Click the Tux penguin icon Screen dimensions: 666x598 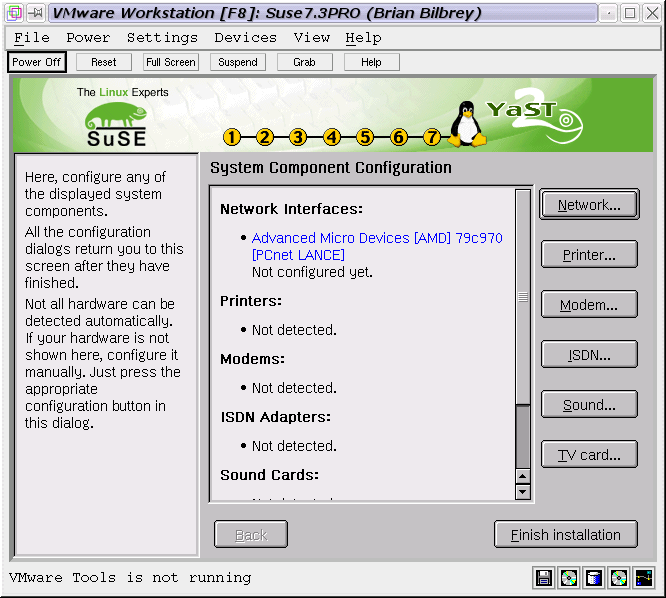pyautogui.click(x=466, y=125)
